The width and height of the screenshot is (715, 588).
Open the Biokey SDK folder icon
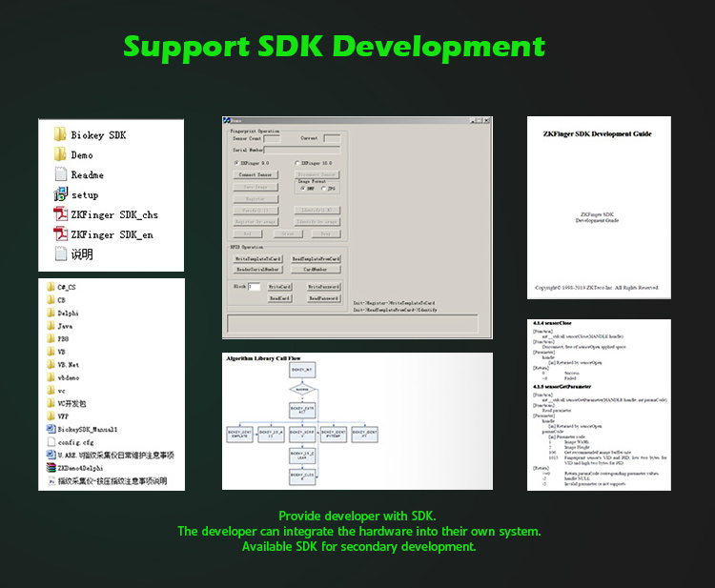point(60,134)
